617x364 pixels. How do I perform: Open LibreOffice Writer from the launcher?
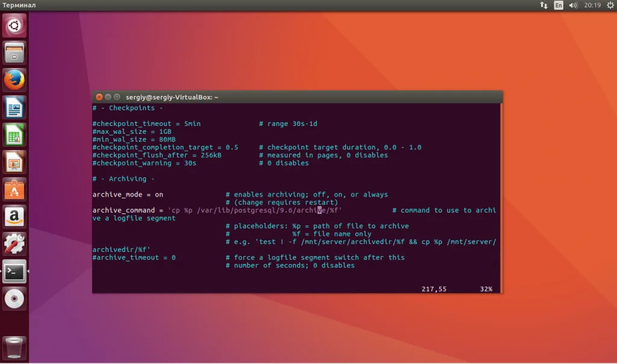coord(14,107)
